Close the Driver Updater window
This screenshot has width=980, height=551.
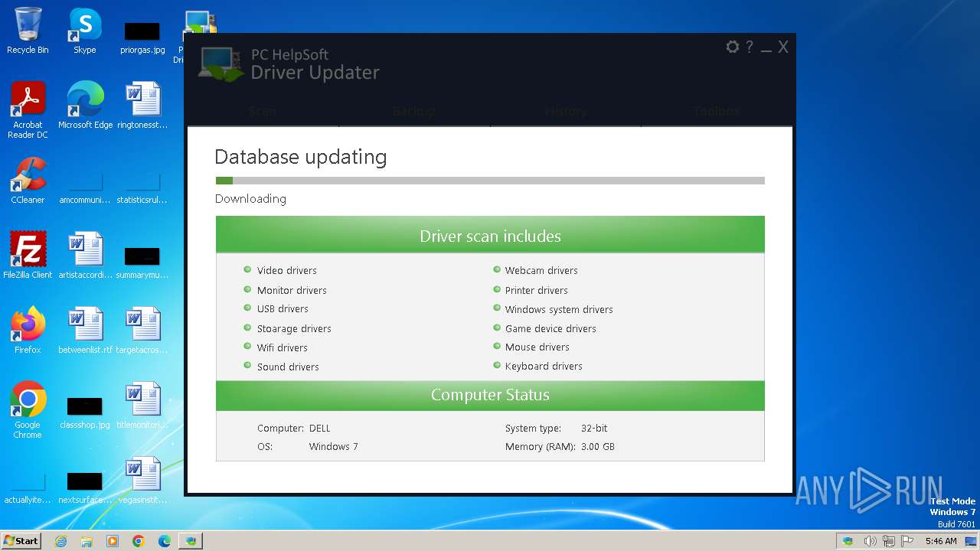[783, 47]
